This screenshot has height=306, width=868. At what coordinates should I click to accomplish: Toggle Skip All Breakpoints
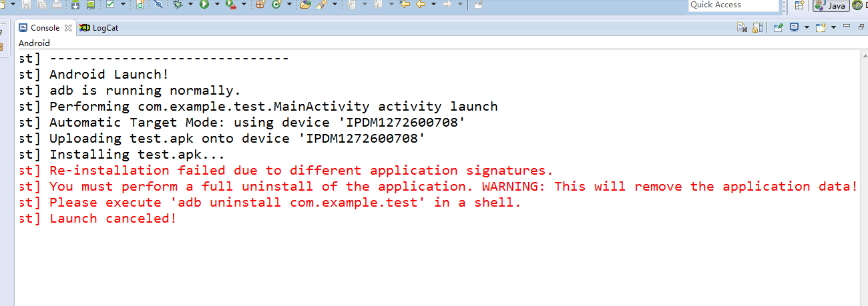pos(158,4)
